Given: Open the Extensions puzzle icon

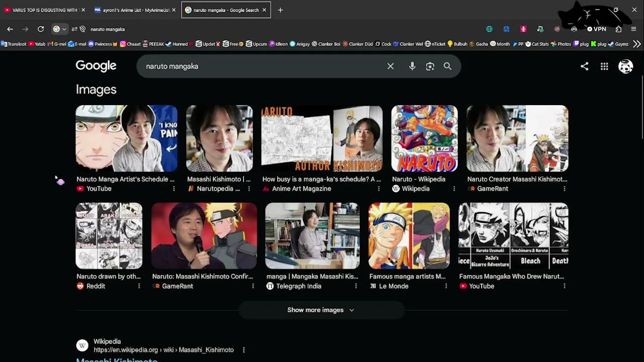Looking at the screenshot, I should pyautogui.click(x=619, y=29).
